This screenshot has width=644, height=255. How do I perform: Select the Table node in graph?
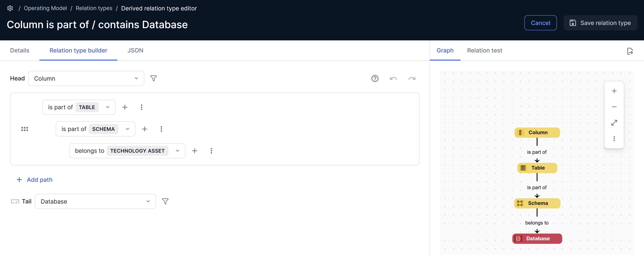pos(537,168)
